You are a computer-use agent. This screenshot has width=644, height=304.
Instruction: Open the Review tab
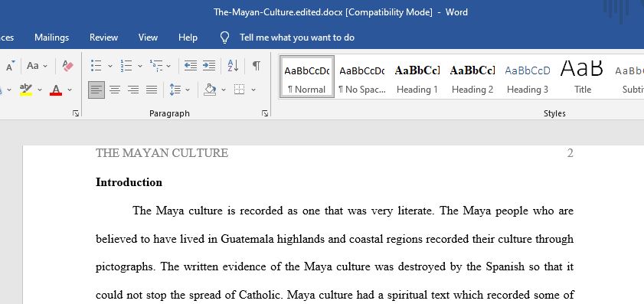pyautogui.click(x=103, y=38)
